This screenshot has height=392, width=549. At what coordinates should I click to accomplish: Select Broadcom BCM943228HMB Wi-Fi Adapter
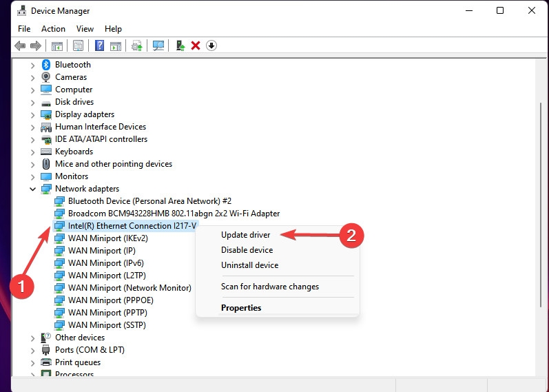[174, 214]
